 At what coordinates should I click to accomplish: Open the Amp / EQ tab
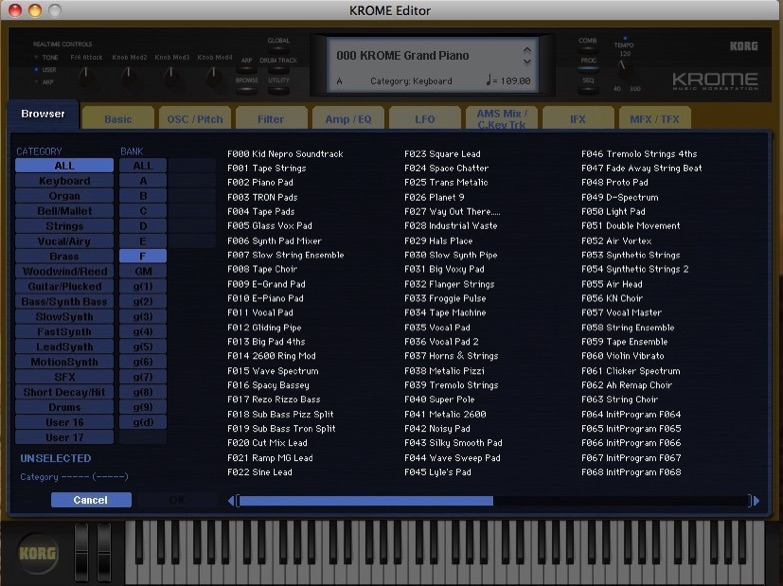click(x=348, y=118)
